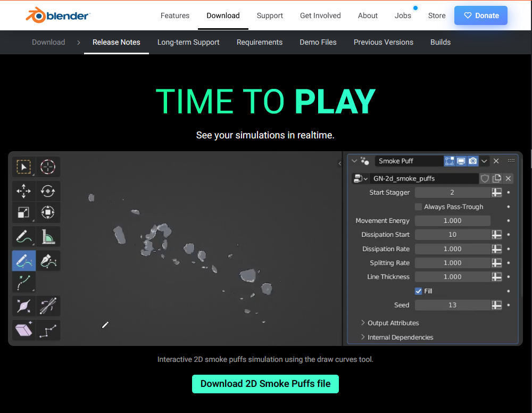Screen dimensions: 532x413
Task: Click the Movement Energy value field
Action: pyautogui.click(x=453, y=220)
